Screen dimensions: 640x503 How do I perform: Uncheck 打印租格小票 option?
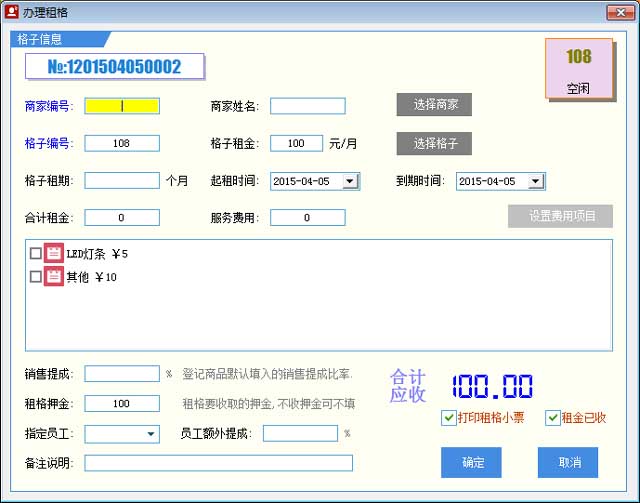pos(449,418)
